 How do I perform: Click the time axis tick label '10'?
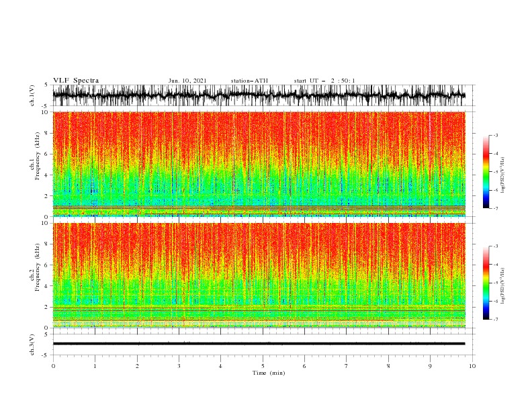pyautogui.click(x=472, y=366)
